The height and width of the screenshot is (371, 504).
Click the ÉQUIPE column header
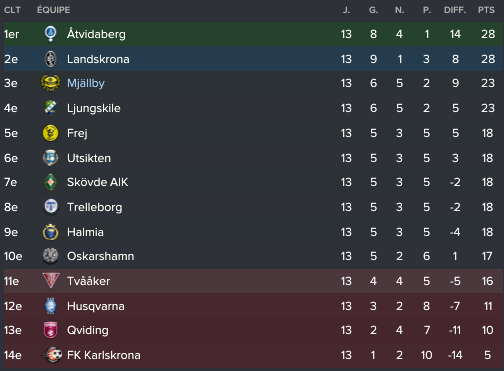pos(54,10)
